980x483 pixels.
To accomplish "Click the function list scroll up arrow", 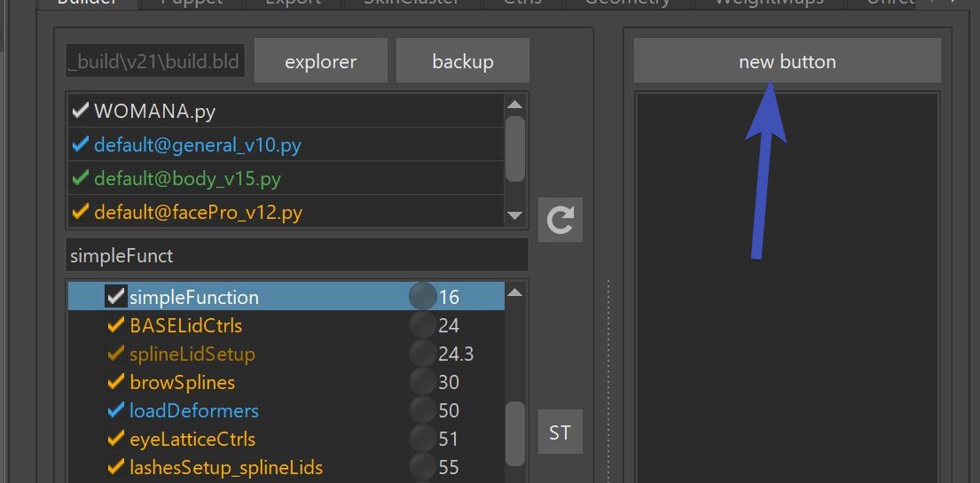I will (x=514, y=292).
